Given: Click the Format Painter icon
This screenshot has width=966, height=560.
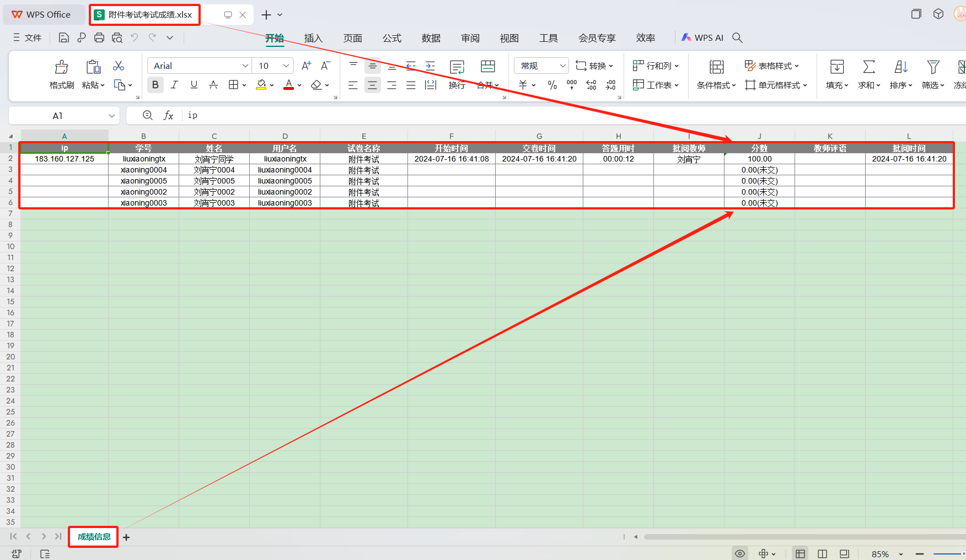Looking at the screenshot, I should 61,68.
